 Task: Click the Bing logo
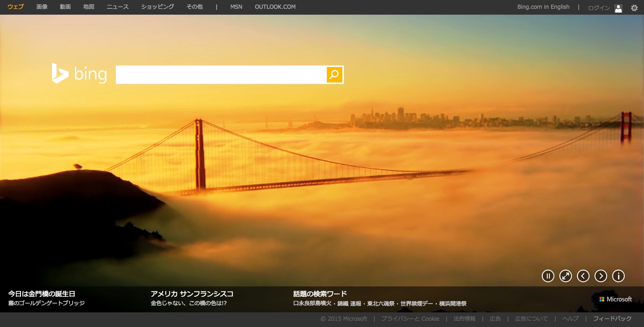point(79,74)
